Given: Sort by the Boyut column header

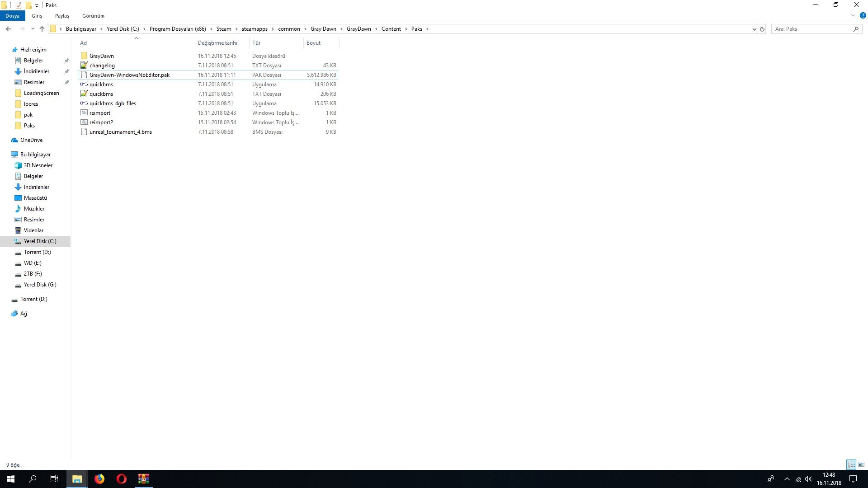Looking at the screenshot, I should (321, 43).
